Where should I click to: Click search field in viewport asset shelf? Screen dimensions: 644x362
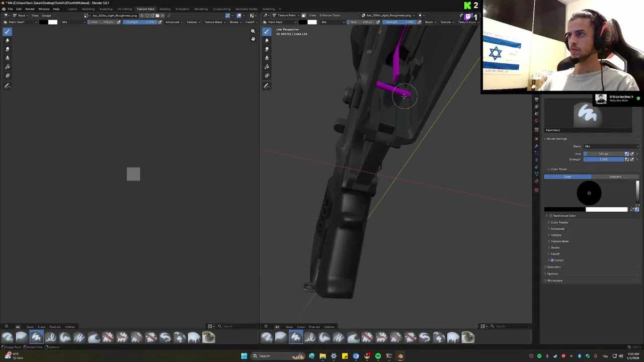click(510, 326)
